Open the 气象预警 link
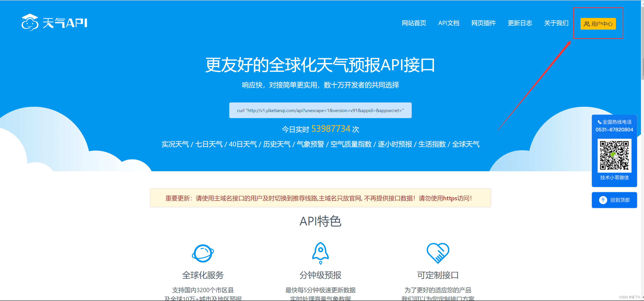Viewport: 644px width, 301px height. pos(310,144)
